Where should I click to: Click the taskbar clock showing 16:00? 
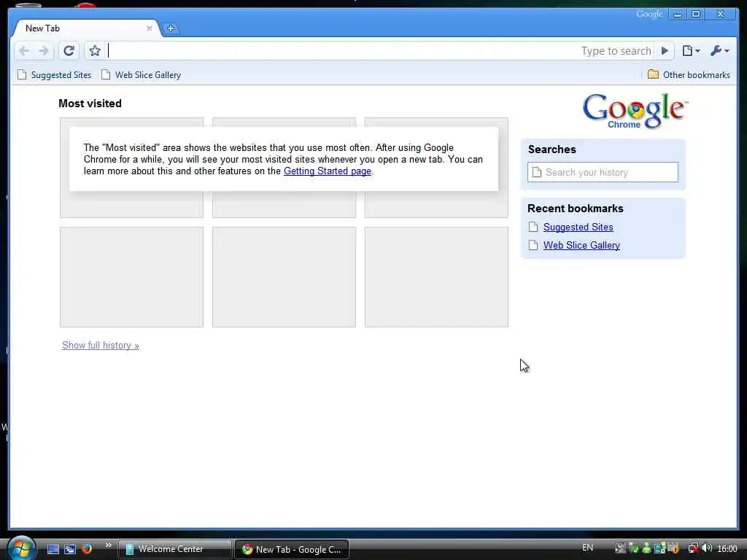(727, 548)
